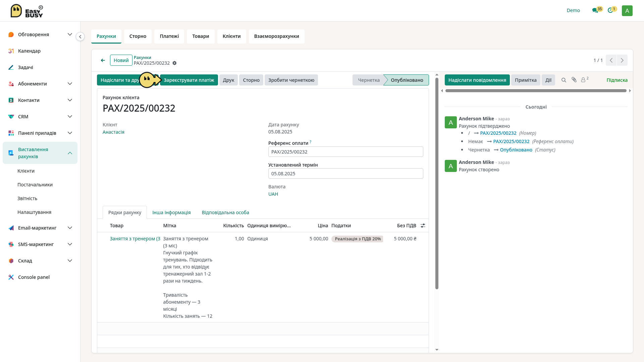Go to previous record arrow
Viewport: 644px width, 362px height.
point(611,60)
